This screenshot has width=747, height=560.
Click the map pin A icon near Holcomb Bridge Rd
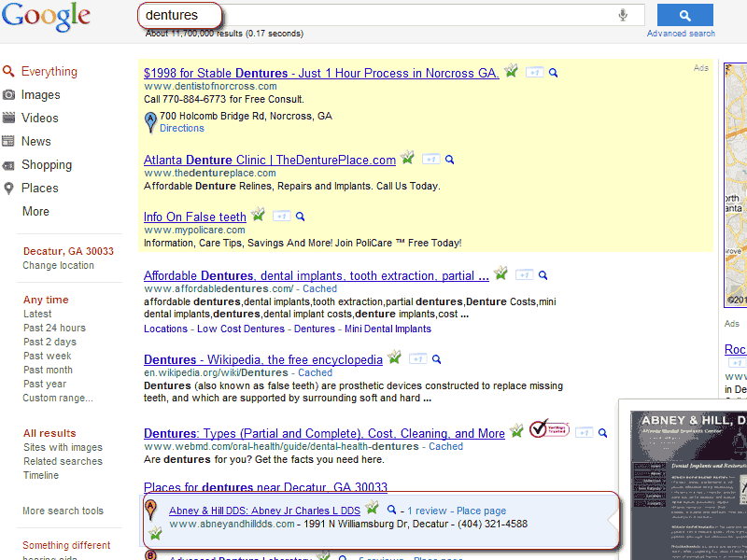tap(150, 122)
